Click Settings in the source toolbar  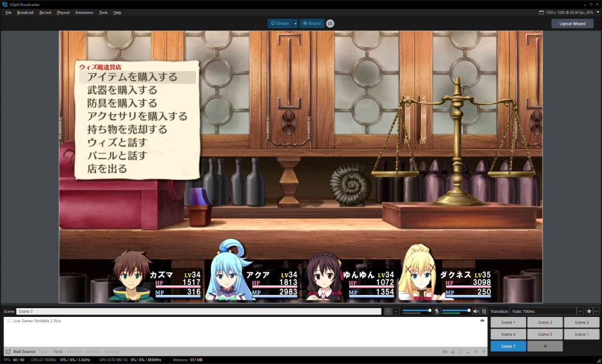coord(112,352)
